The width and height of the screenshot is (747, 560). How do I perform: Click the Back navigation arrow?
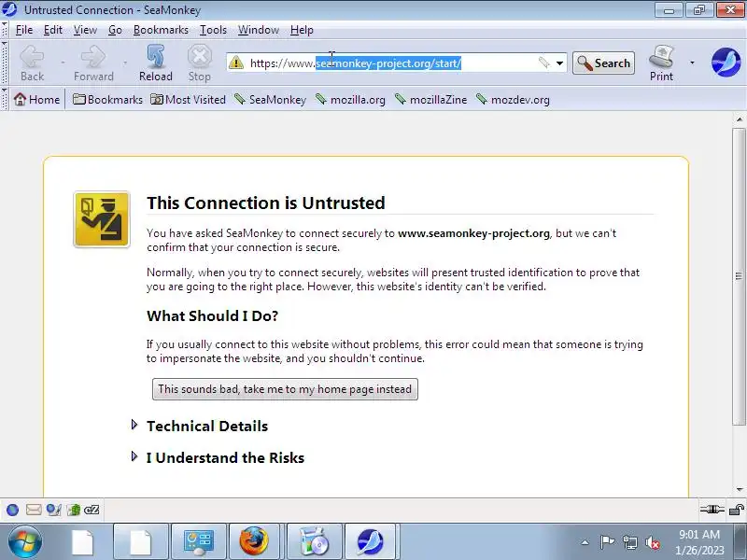pos(33,63)
